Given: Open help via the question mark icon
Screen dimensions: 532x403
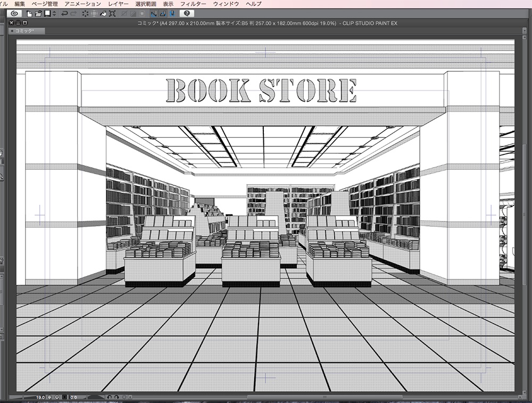Looking at the screenshot, I should click(187, 14).
